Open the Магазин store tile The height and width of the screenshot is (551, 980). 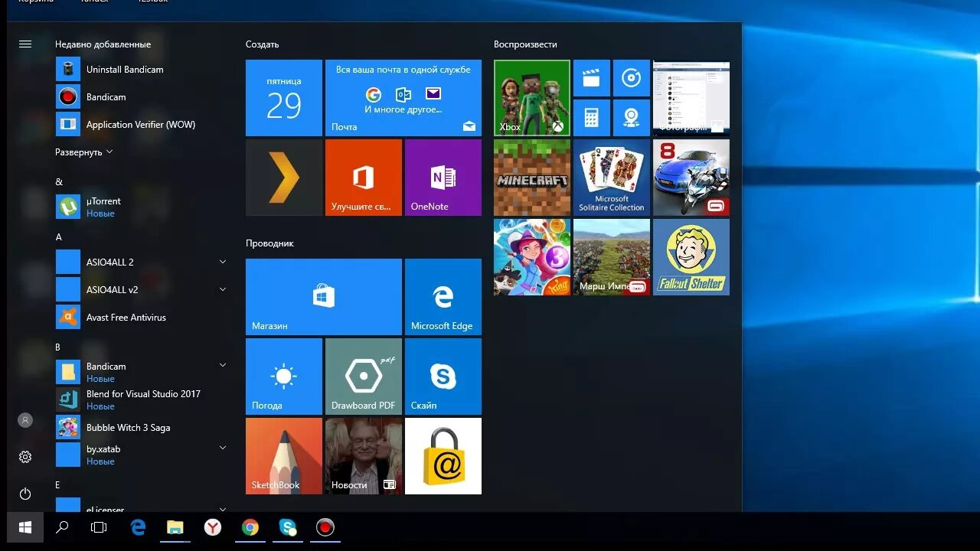(324, 297)
